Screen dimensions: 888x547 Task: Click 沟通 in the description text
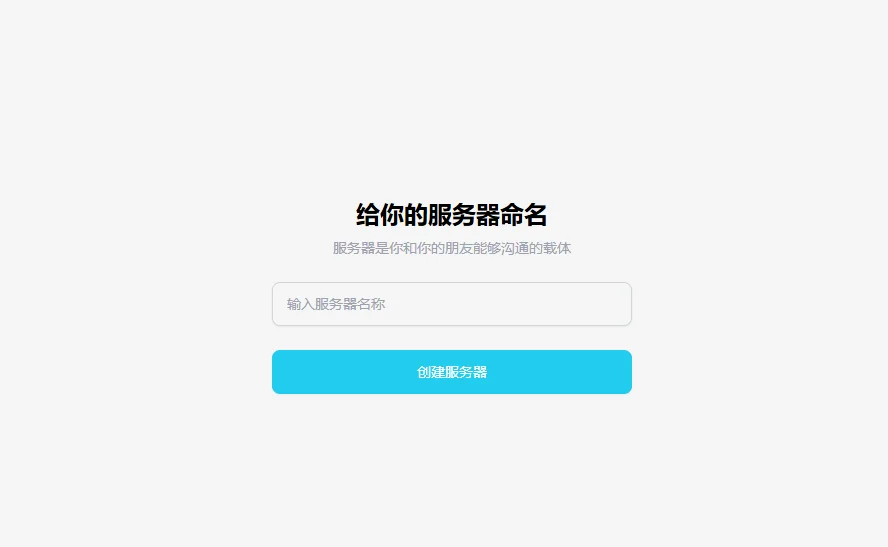[514, 248]
